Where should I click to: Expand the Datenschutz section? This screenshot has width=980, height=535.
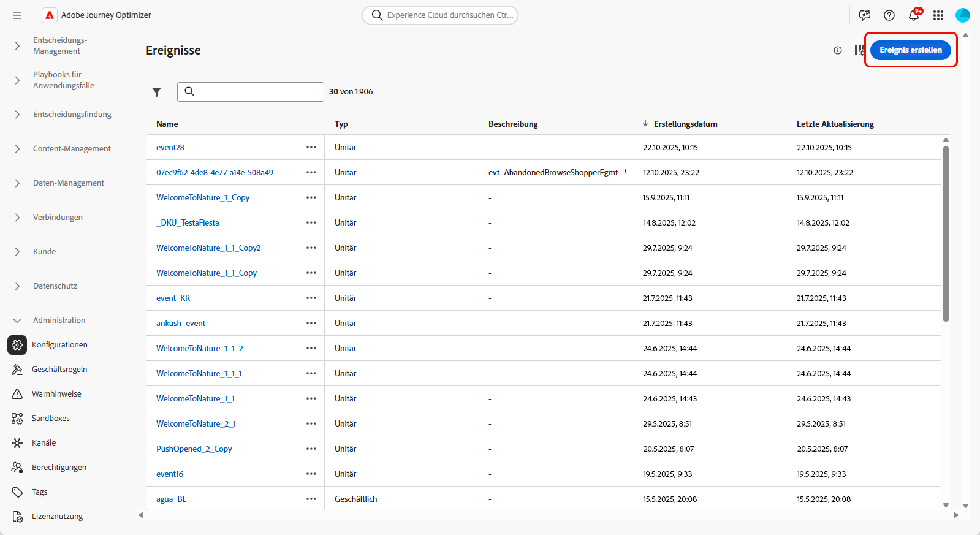pos(17,286)
